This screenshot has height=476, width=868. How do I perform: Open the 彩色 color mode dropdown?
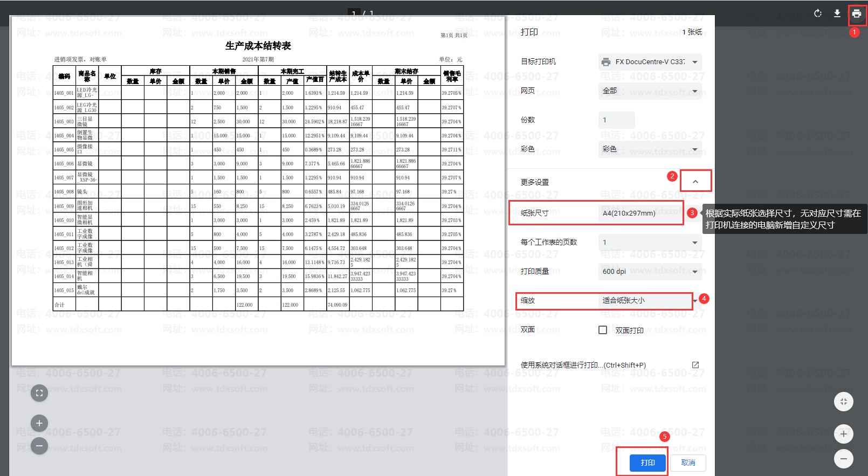(x=650, y=149)
